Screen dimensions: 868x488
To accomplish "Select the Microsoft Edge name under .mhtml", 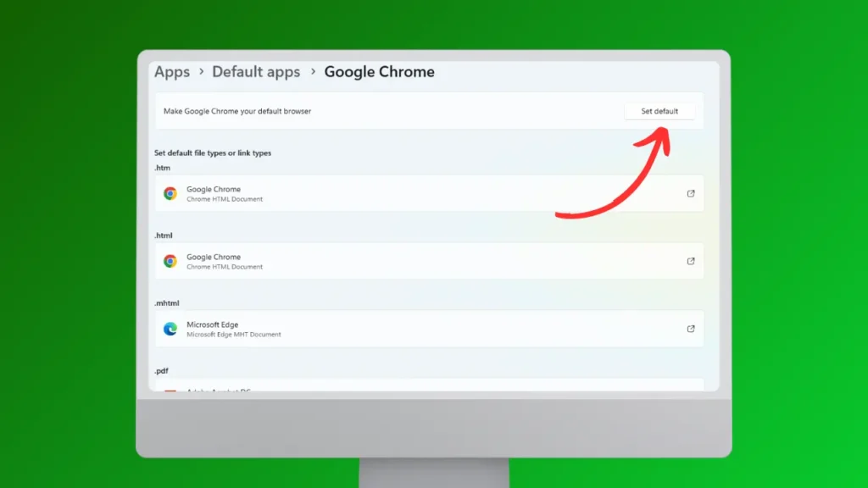I will [212, 324].
